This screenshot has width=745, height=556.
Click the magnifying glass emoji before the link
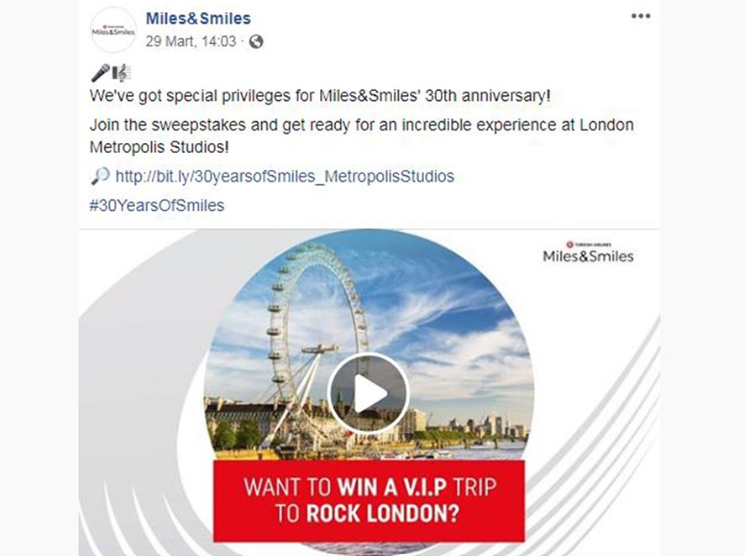tap(99, 176)
